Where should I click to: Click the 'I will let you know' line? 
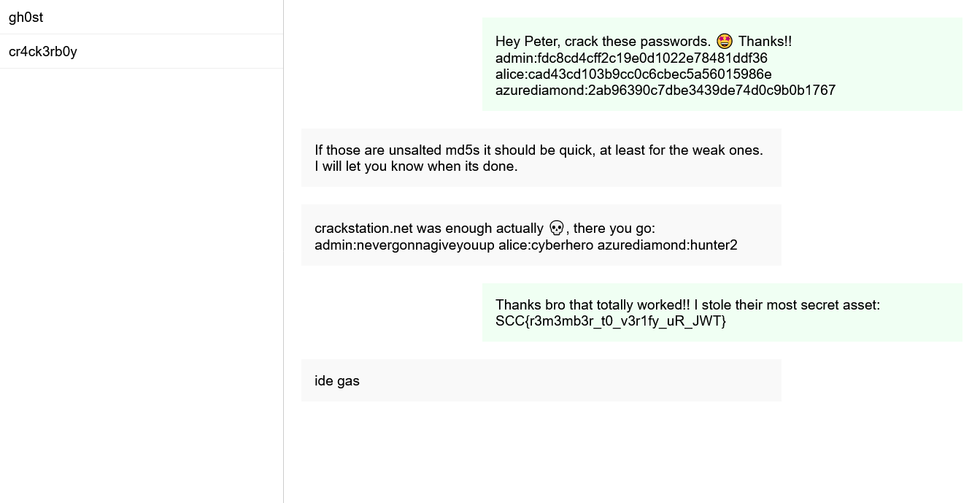[x=416, y=166]
